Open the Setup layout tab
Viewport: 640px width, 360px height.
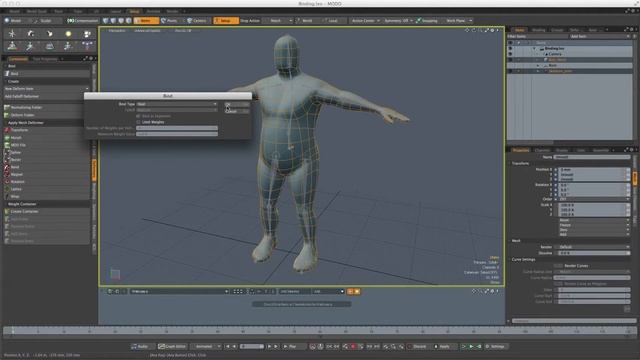coord(134,11)
